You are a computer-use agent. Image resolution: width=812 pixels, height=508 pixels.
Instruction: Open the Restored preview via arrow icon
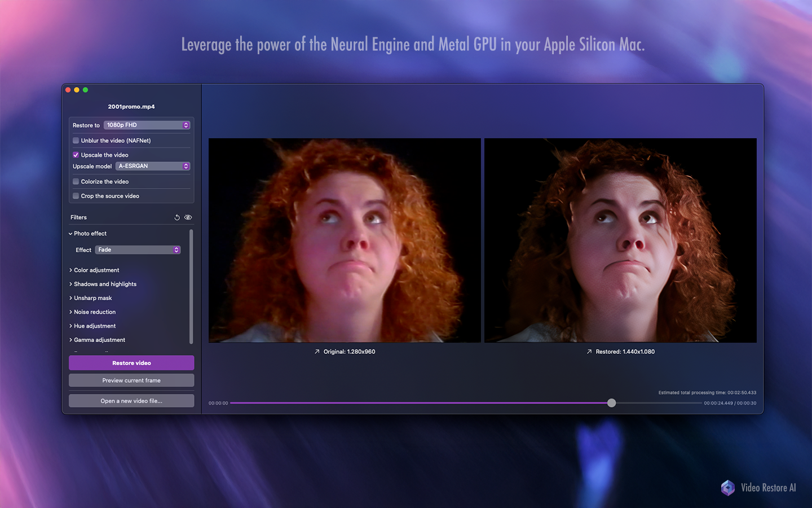(x=589, y=352)
